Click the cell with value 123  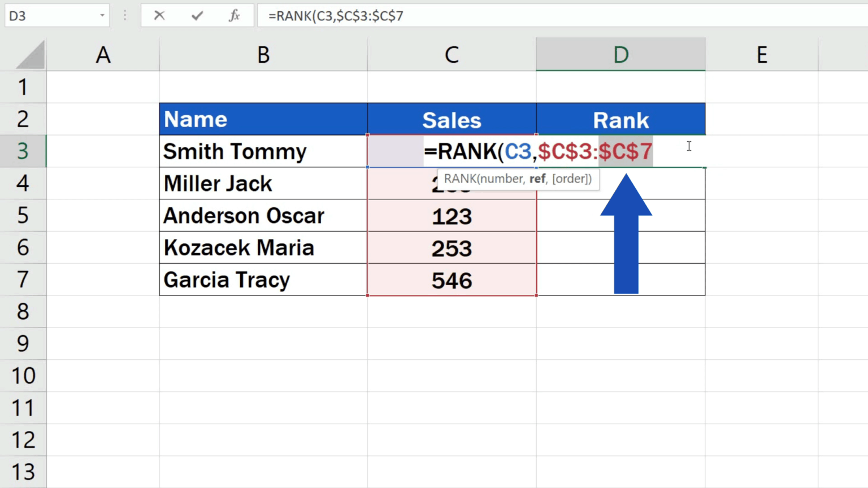pyautogui.click(x=451, y=216)
